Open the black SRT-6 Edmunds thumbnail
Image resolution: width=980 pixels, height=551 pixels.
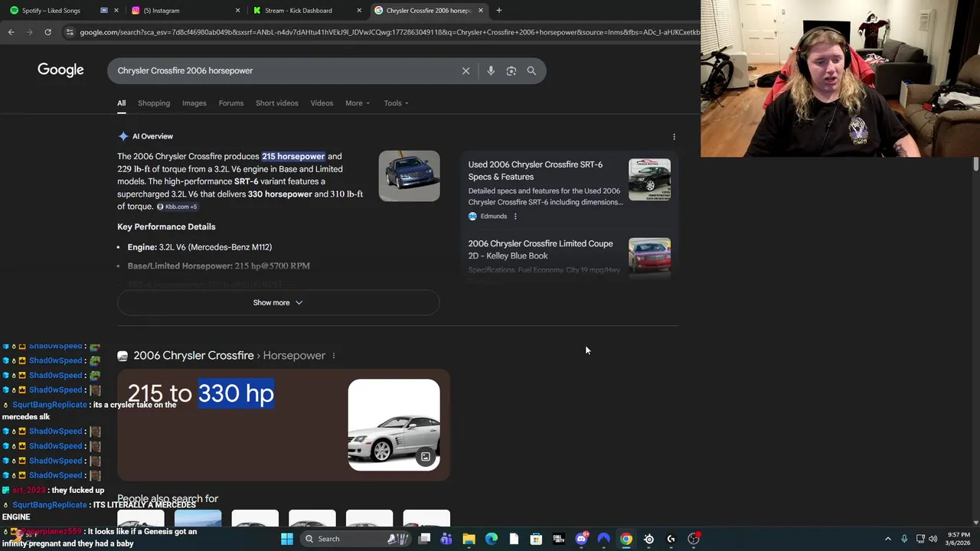[x=649, y=179]
